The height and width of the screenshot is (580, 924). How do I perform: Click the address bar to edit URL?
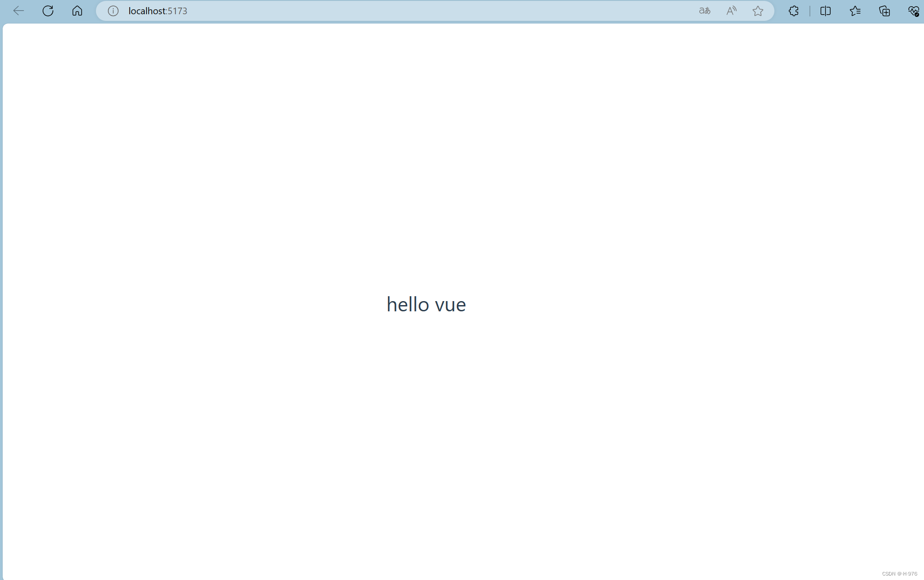click(355, 11)
